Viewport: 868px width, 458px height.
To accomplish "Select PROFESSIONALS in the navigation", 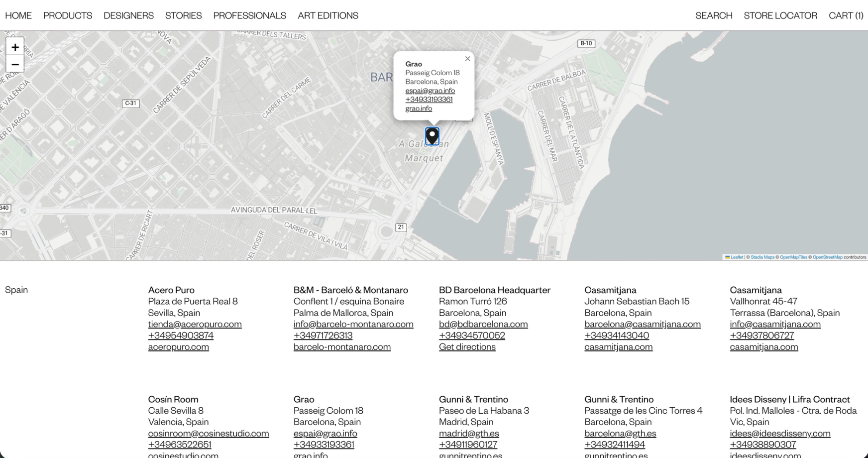I will pos(249,15).
